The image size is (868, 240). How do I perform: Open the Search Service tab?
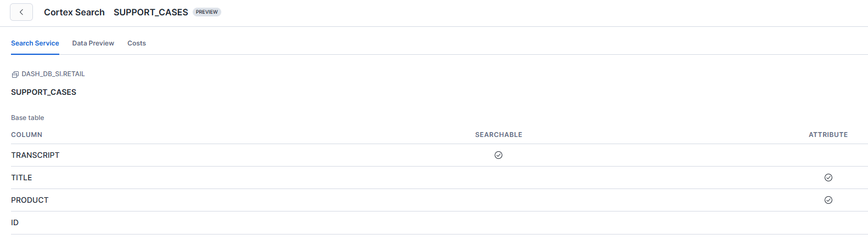[35, 43]
